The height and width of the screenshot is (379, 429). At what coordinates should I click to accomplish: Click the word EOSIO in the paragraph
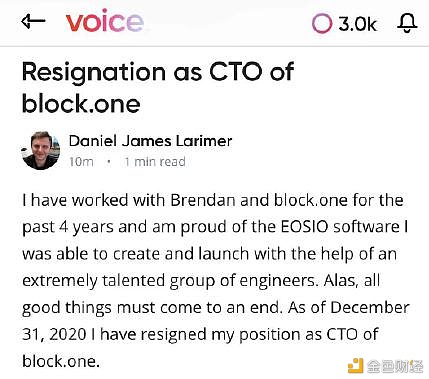[305, 227]
